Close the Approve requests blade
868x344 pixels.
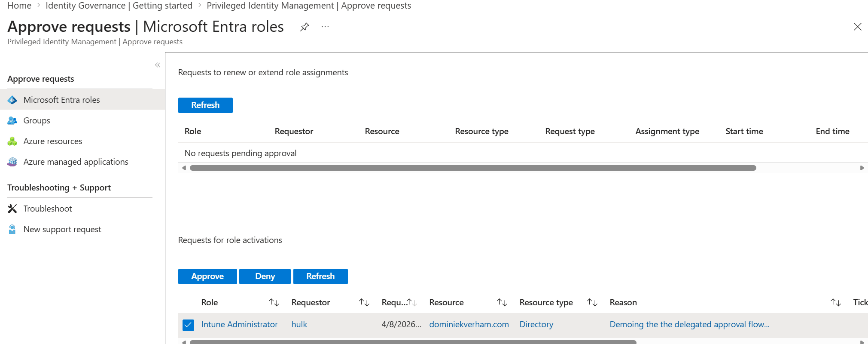pyautogui.click(x=857, y=27)
